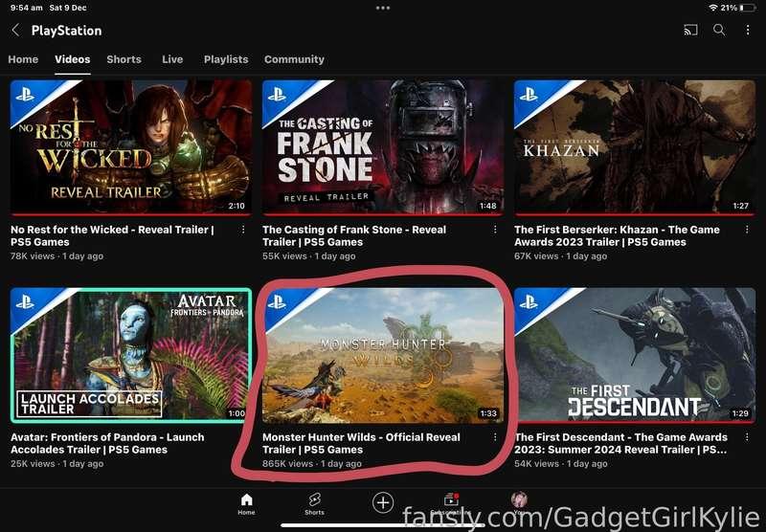Image resolution: width=766 pixels, height=532 pixels.
Task: Open title 'The First Descendant - The Game Awards'
Action: (x=620, y=443)
